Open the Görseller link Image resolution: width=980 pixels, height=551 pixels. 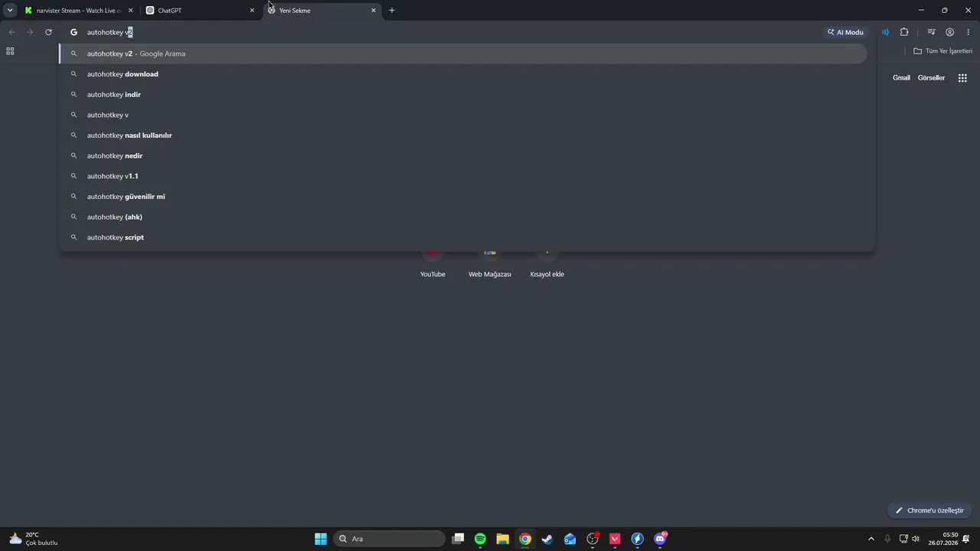click(931, 78)
